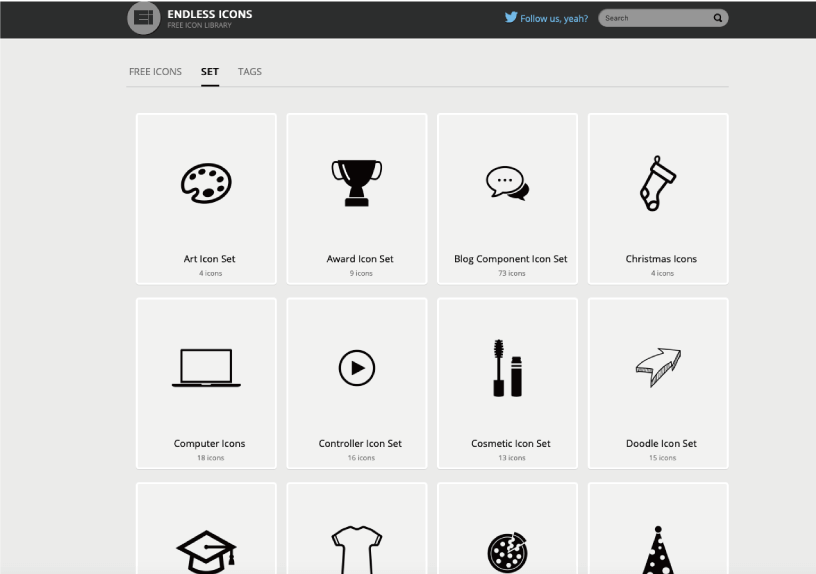The height and width of the screenshot is (574, 816).
Task: Click '4 icons' under Art Icon Set
Action: (210, 273)
